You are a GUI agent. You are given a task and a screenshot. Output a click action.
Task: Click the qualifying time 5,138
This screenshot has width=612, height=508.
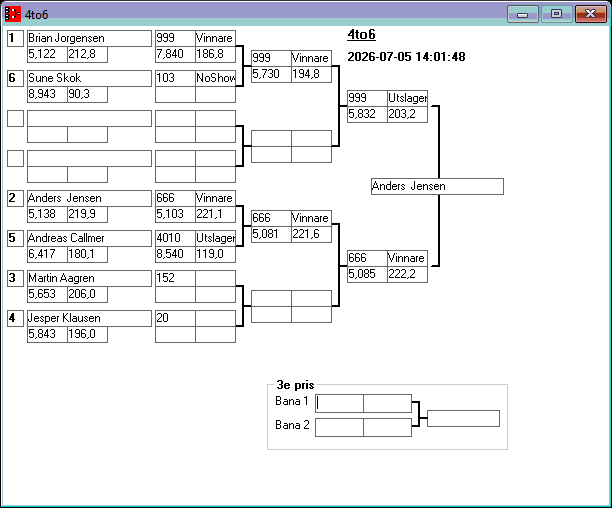[x=47, y=214]
